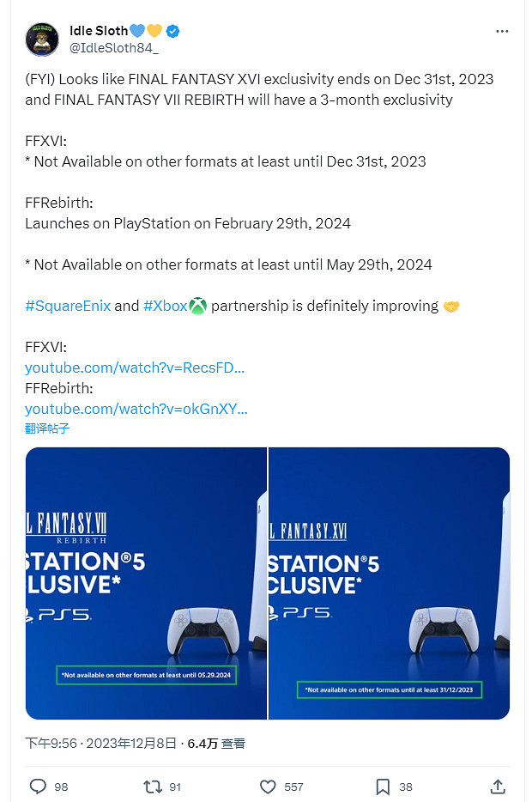This screenshot has width=532, height=802.
Task: Click the 557 likes count
Action: coord(293,786)
